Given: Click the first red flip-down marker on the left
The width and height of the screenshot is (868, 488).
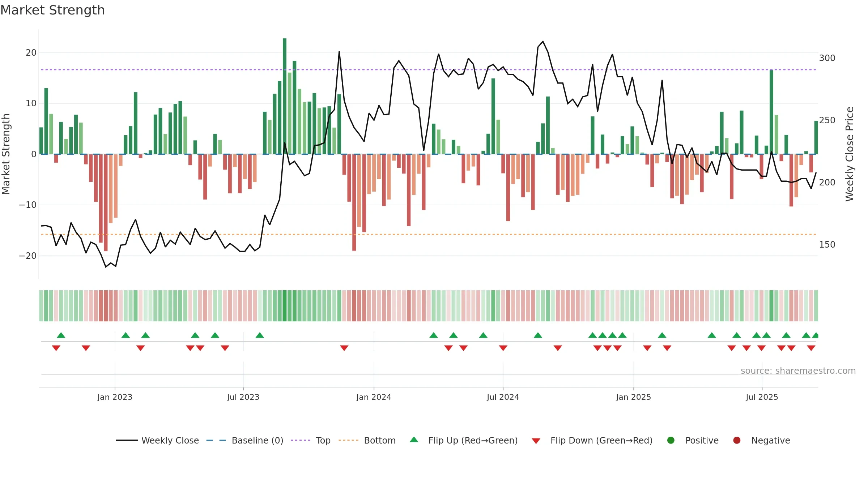Looking at the screenshot, I should click(56, 348).
